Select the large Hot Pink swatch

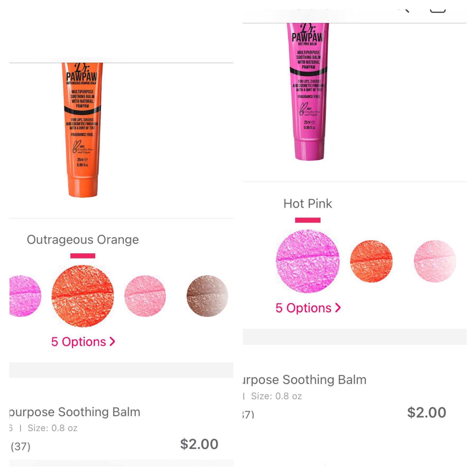click(x=308, y=261)
